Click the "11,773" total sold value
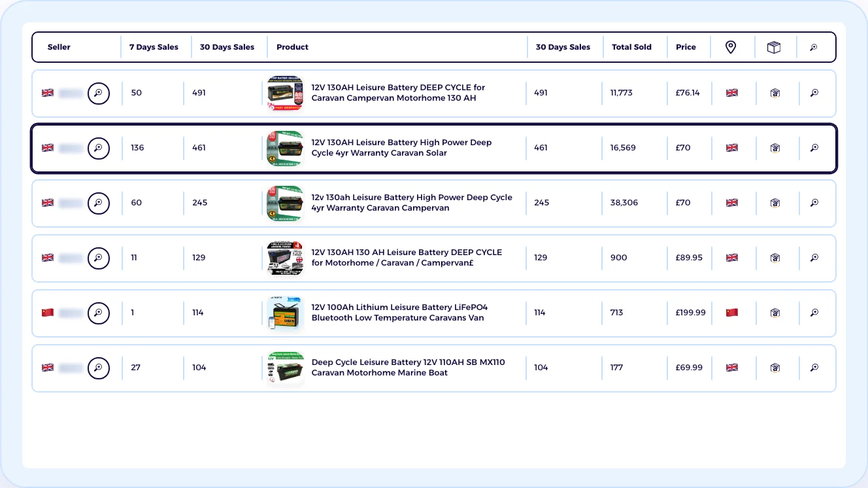 point(622,93)
